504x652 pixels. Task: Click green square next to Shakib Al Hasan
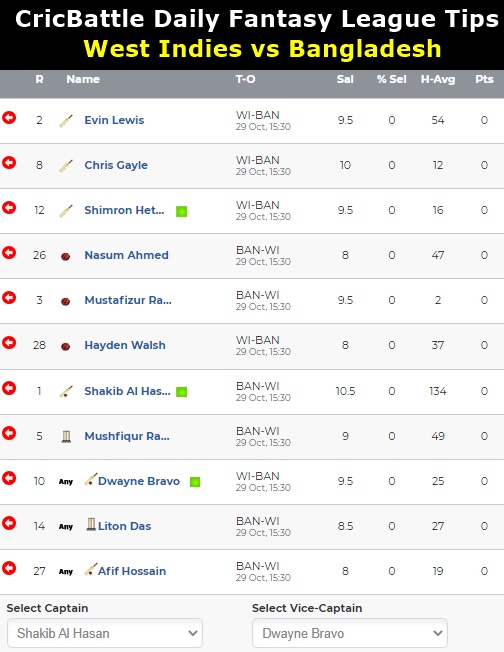tap(181, 392)
